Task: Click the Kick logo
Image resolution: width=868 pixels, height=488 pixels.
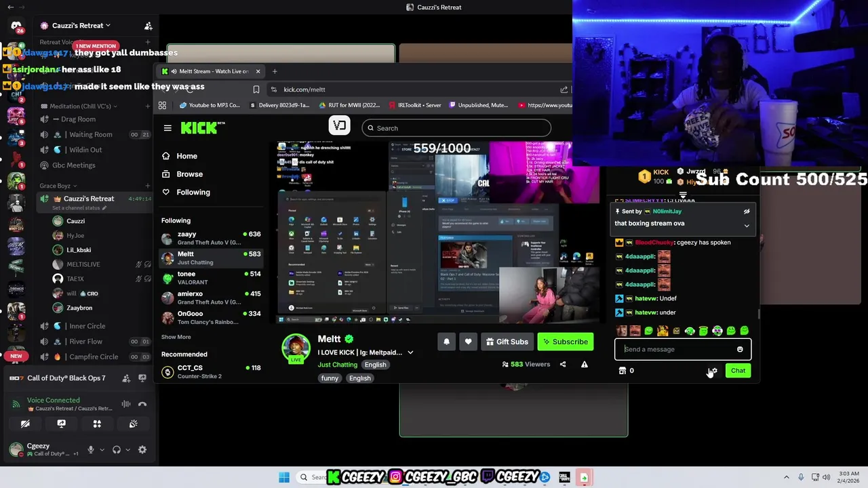Action: pyautogui.click(x=202, y=127)
